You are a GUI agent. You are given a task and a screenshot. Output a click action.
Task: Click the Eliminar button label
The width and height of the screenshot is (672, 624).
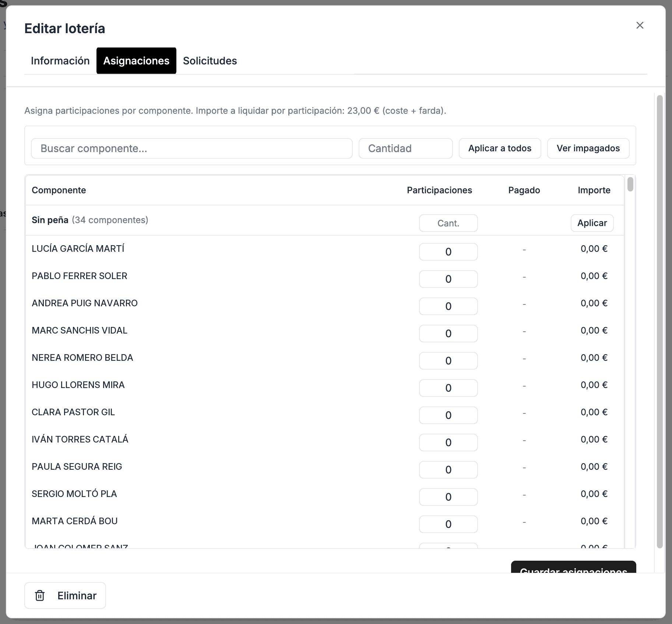tap(77, 595)
